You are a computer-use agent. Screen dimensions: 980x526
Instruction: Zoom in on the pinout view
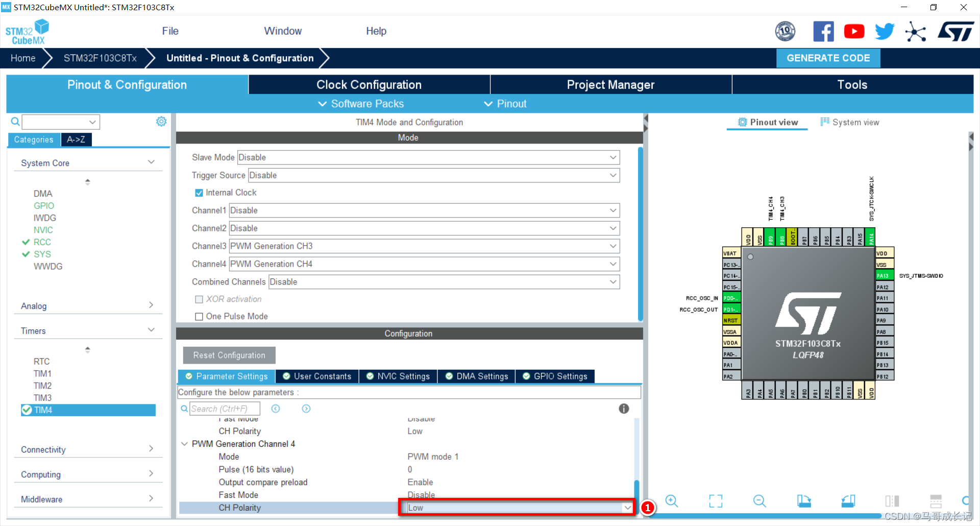[x=672, y=501]
